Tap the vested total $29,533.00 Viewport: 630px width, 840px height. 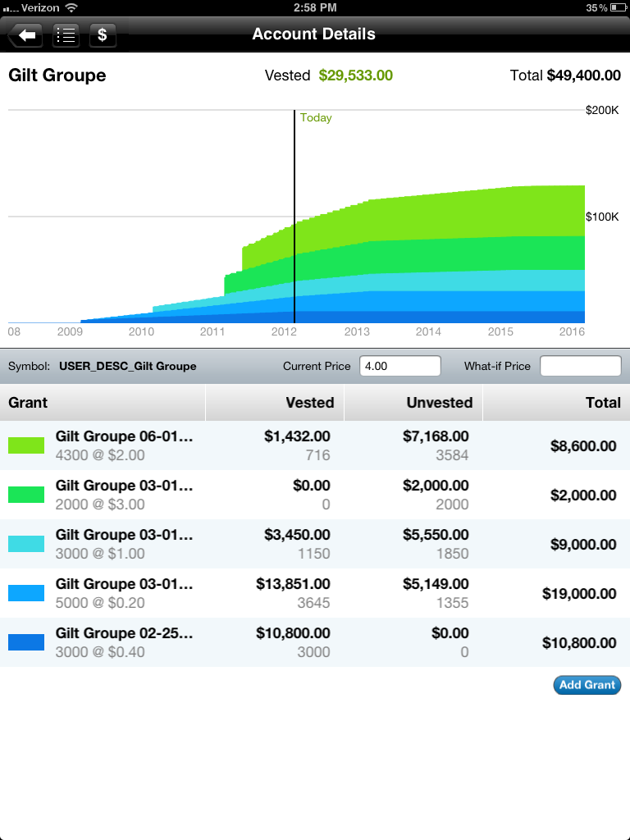pyautogui.click(x=356, y=75)
